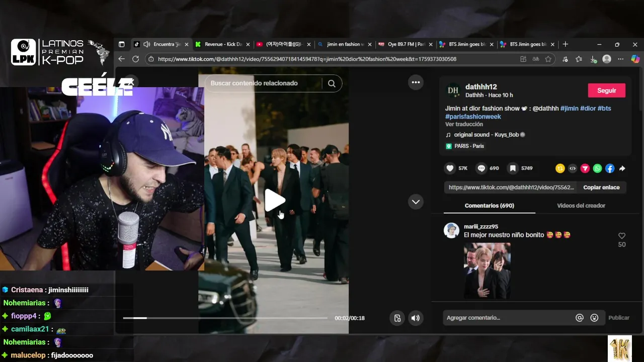
Task: Select the video URL text field
Action: click(x=511, y=187)
